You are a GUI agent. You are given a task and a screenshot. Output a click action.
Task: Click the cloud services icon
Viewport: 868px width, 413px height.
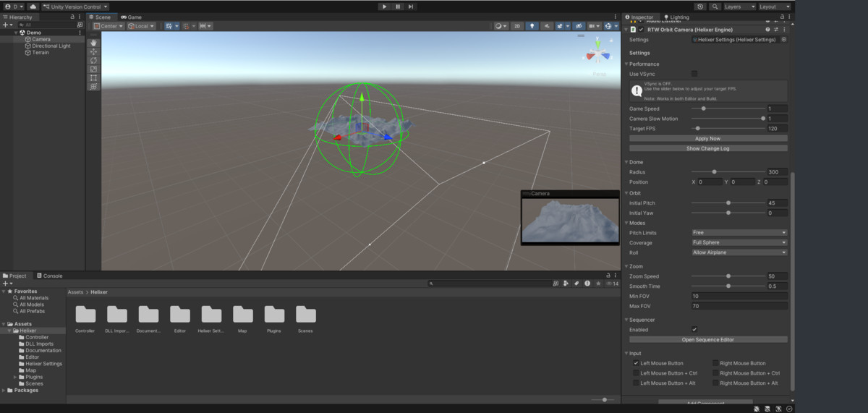click(33, 7)
